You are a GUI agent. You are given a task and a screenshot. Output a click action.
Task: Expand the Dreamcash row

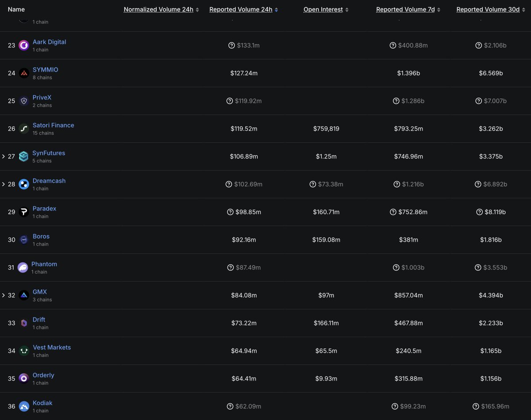coord(4,184)
